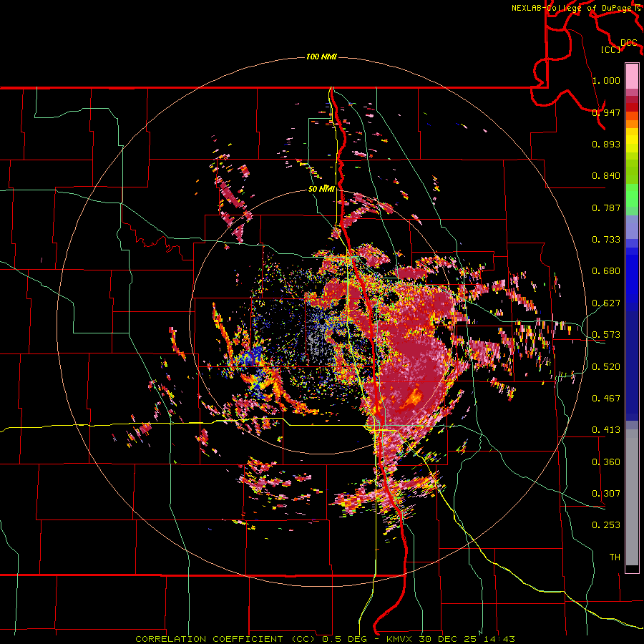
Task: Click the 0.627 scale value
Action: (606, 303)
